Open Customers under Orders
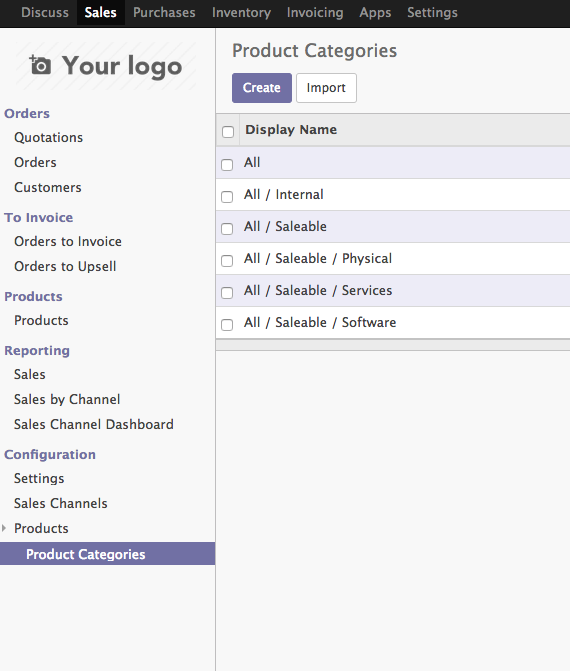This screenshot has height=671, width=570. [48, 187]
